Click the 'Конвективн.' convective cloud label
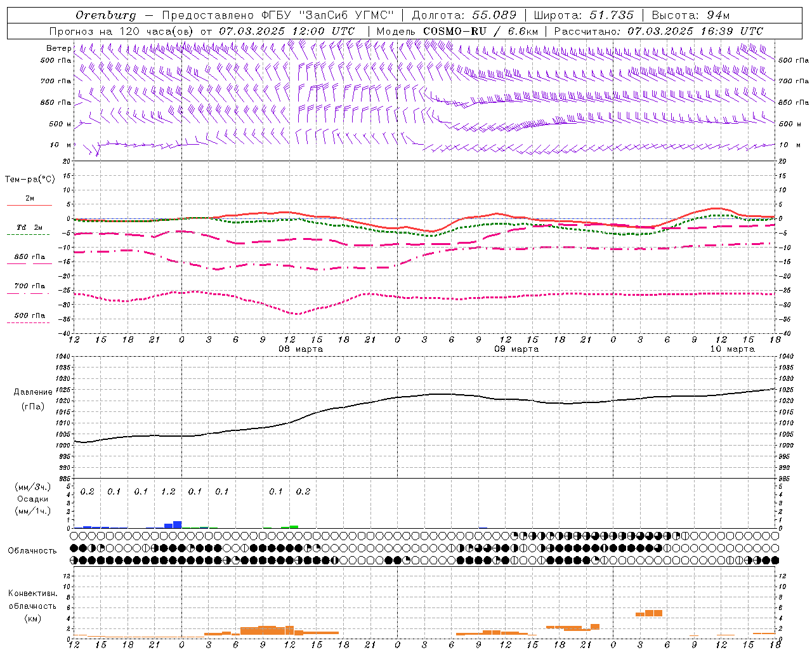 click(x=32, y=594)
